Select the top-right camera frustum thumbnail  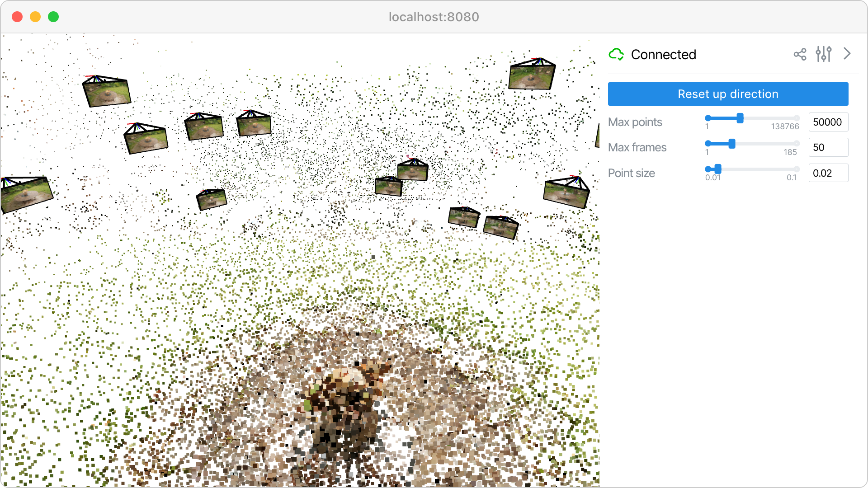coord(532,74)
